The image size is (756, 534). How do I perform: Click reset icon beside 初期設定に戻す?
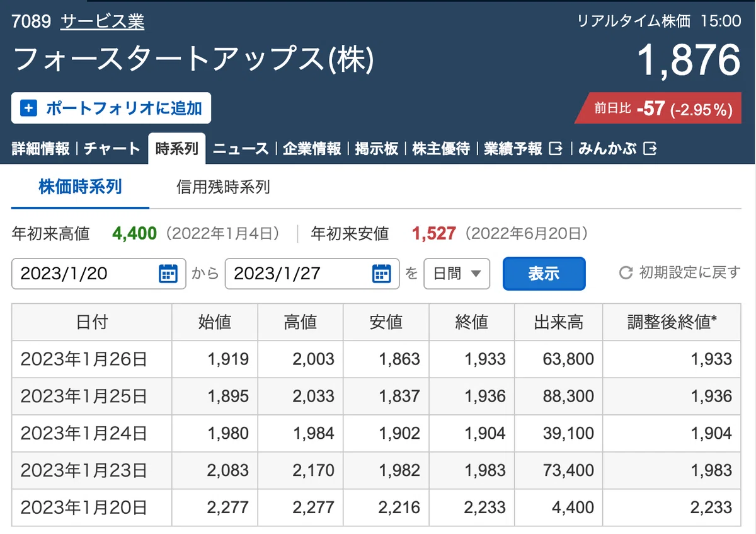click(x=626, y=273)
